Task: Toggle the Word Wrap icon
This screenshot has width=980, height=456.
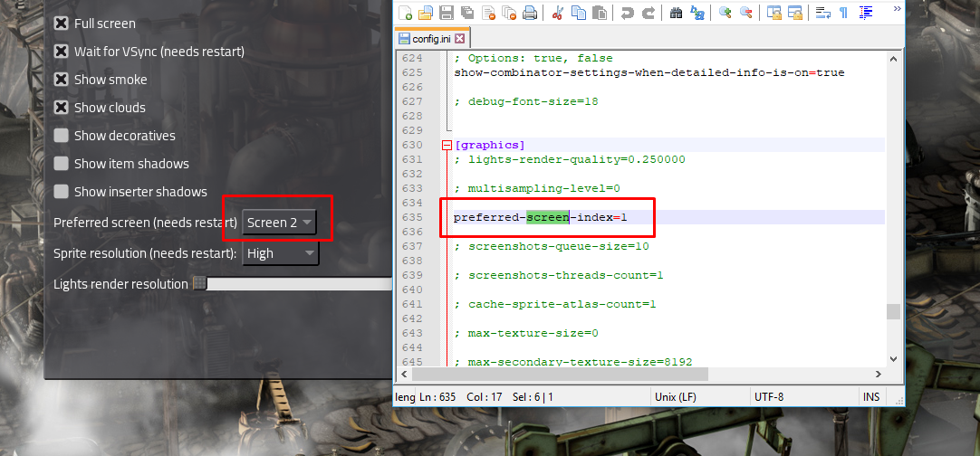Action: point(823,13)
